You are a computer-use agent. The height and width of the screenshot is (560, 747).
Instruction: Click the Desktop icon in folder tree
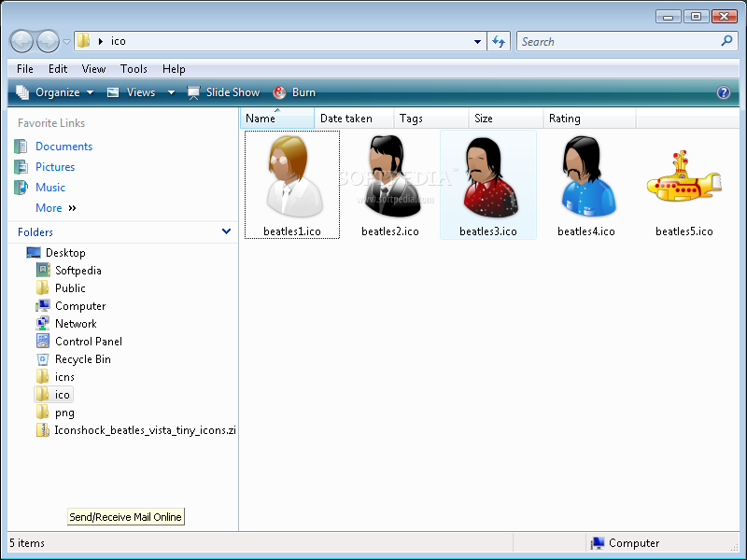(x=34, y=252)
